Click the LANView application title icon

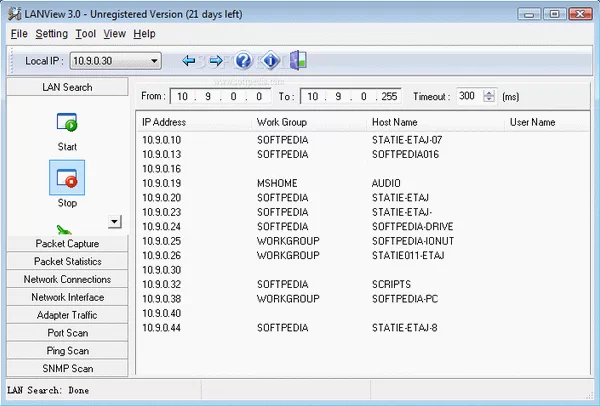[x=15, y=14]
